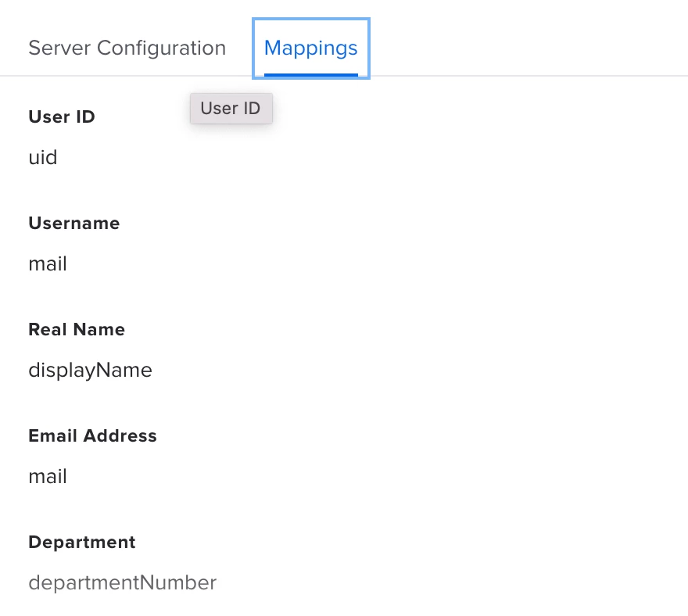
Task: Click the Email Address label
Action: tap(92, 435)
